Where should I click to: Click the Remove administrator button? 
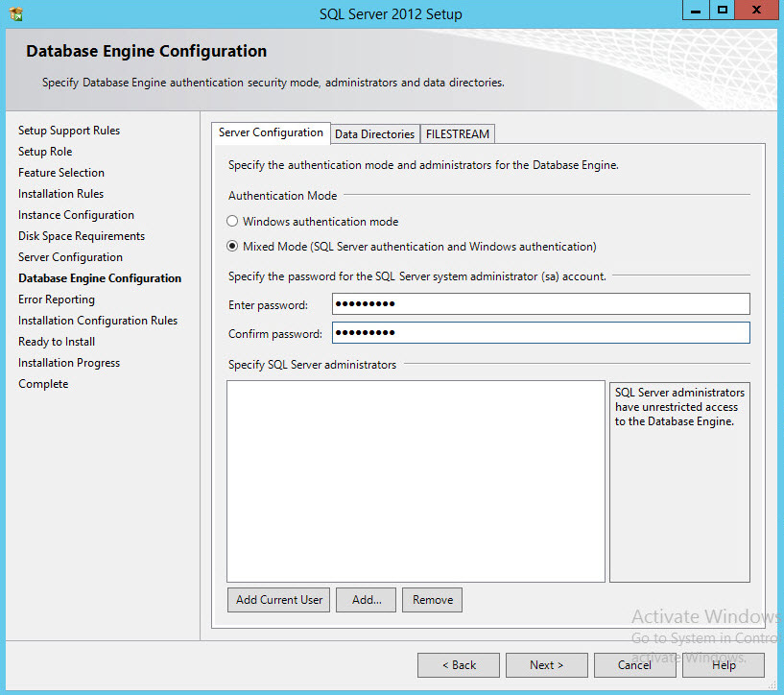point(432,600)
